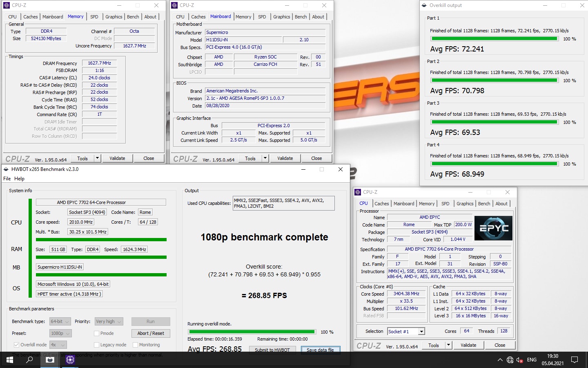Open About tab in CPU-Z Mainboard window
This screenshot has height=368, width=588.
(318, 17)
